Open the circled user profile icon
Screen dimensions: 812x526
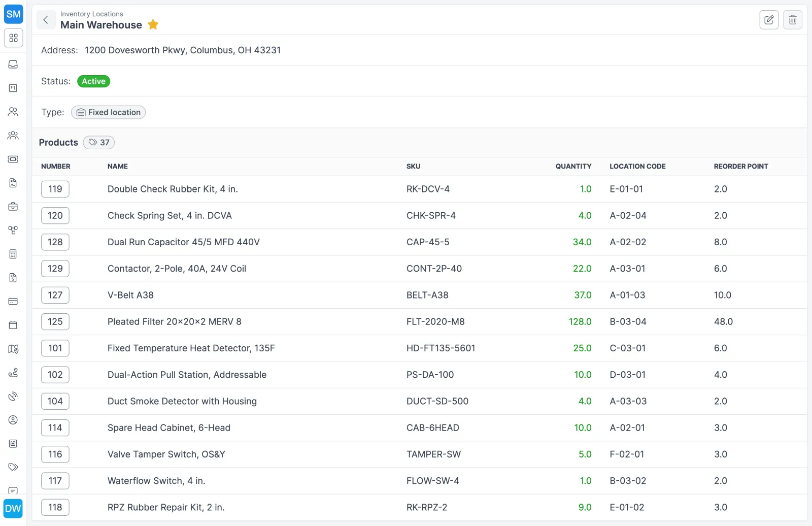click(13, 420)
